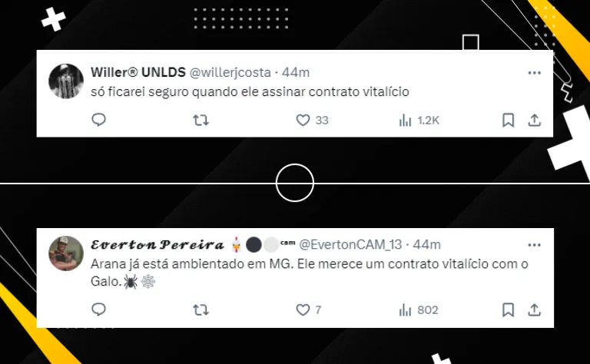Reply to Willer's tweet via comment icon

click(98, 120)
